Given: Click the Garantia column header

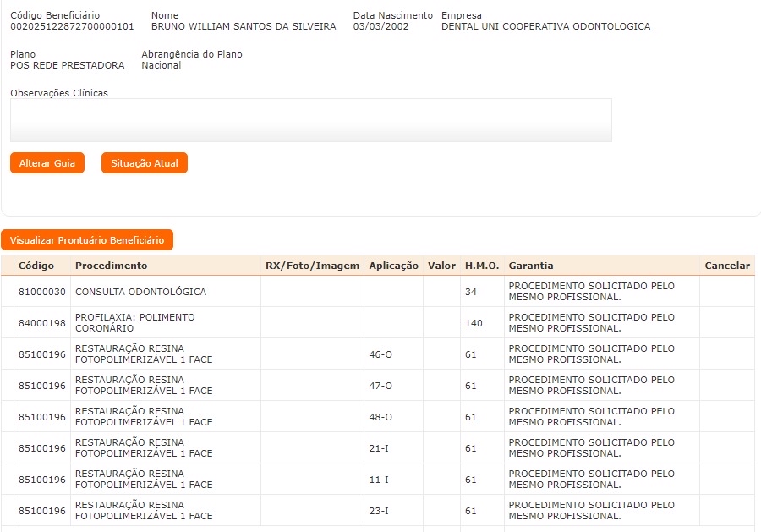Looking at the screenshot, I should (531, 266).
